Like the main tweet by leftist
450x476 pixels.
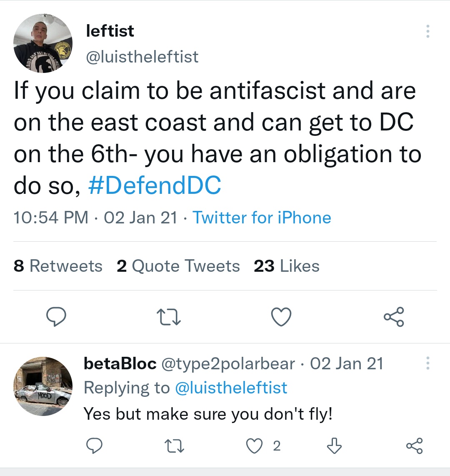(x=281, y=317)
